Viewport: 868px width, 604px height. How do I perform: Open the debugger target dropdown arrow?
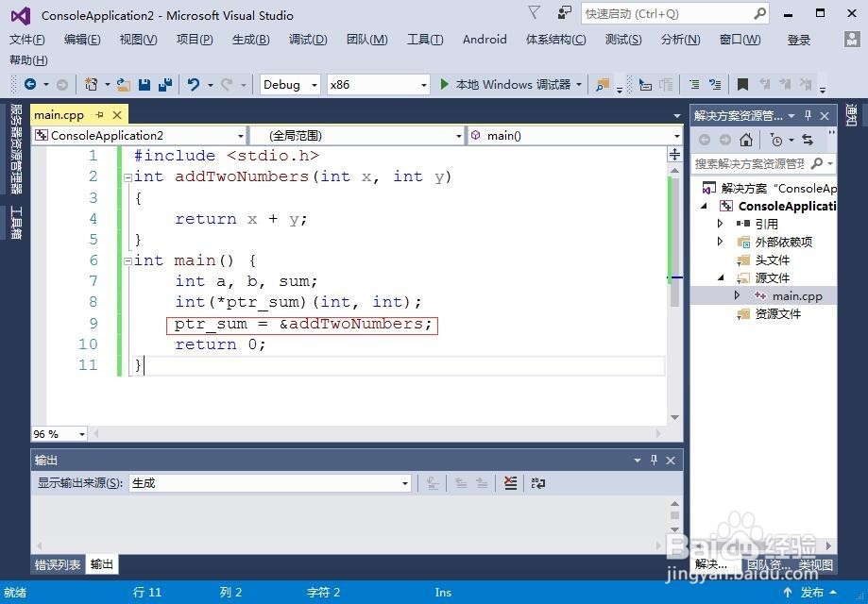pyautogui.click(x=579, y=85)
